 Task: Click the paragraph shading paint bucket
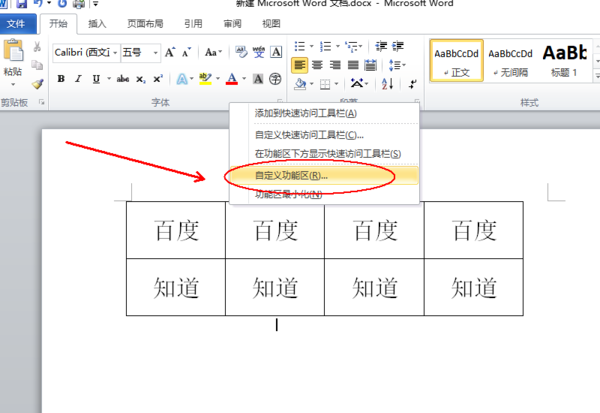(x=300, y=84)
